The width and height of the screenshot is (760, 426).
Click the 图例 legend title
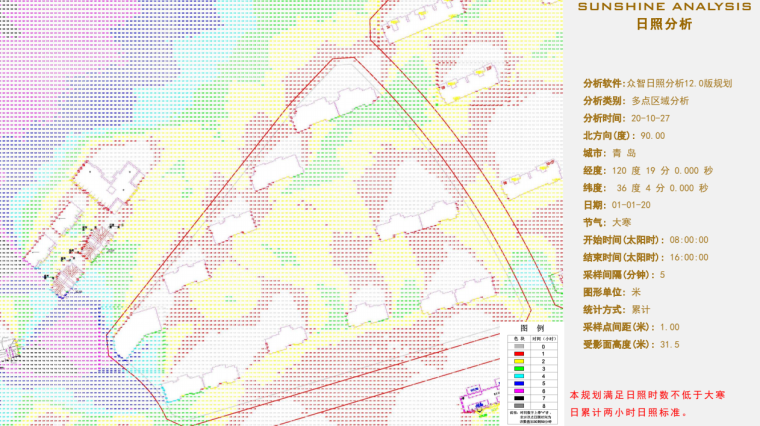click(x=532, y=328)
